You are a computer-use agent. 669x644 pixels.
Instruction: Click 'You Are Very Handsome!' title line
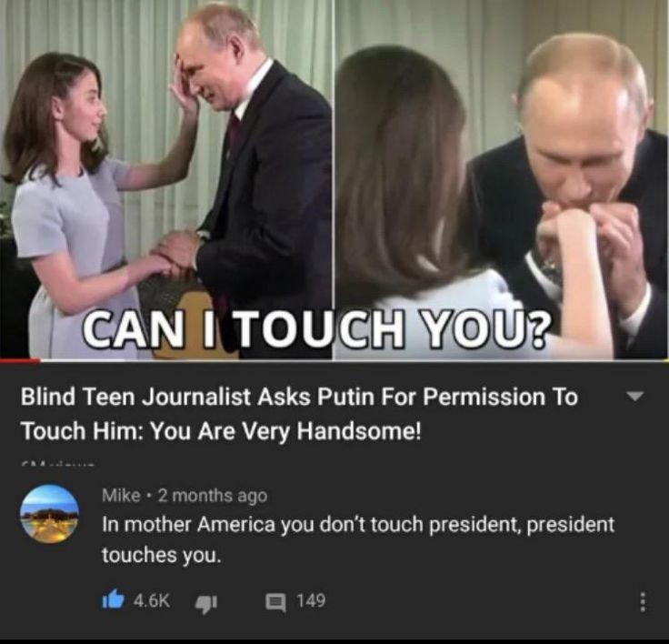285,430
